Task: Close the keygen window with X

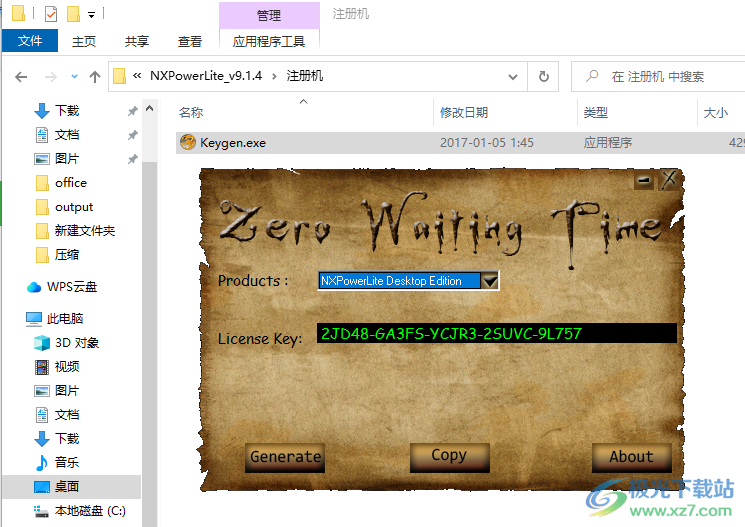Action: point(669,180)
